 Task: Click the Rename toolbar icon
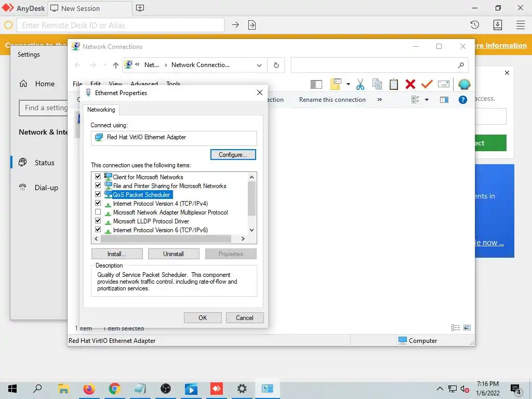pyautogui.click(x=444, y=84)
